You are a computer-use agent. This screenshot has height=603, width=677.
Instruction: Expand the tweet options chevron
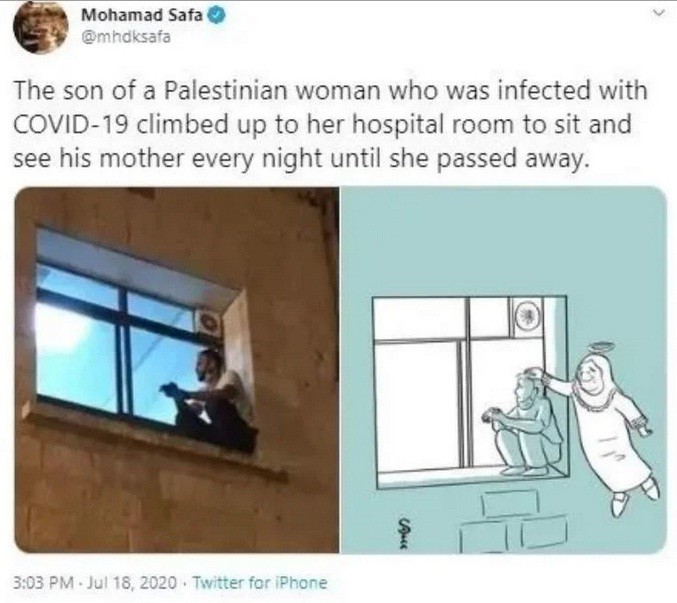658,14
